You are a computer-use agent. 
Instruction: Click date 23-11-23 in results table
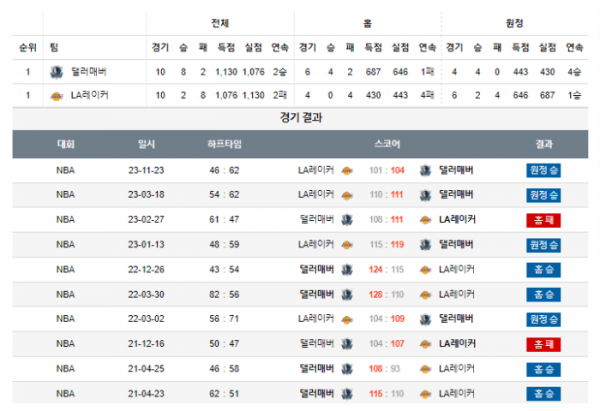coord(146,170)
